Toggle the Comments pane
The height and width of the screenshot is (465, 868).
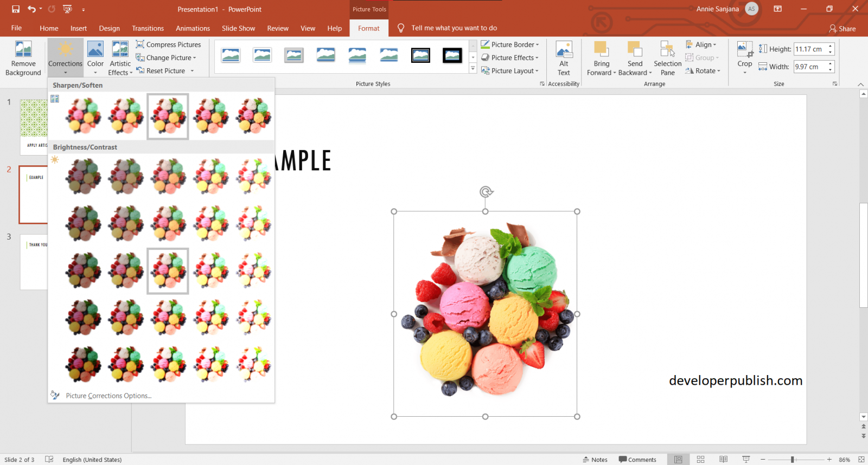point(637,460)
